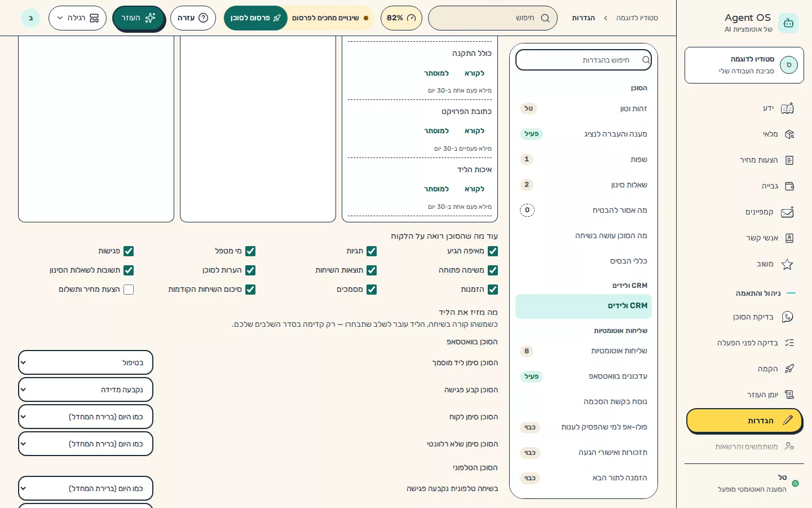Click the פרסום לסוכן publish button

[x=255, y=18]
